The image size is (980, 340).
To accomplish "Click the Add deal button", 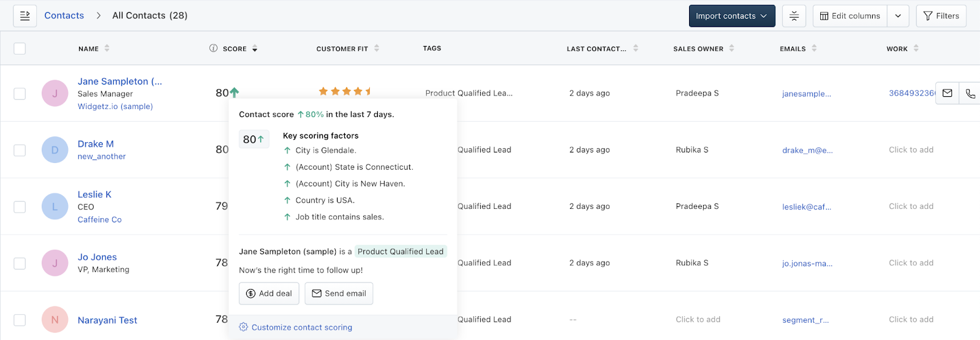I will 269,293.
